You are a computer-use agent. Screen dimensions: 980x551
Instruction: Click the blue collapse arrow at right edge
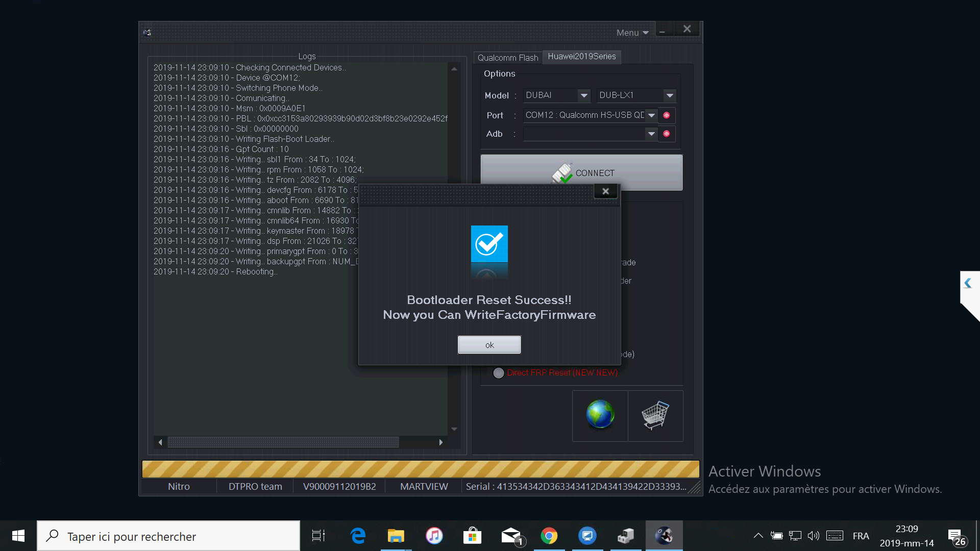[967, 283]
